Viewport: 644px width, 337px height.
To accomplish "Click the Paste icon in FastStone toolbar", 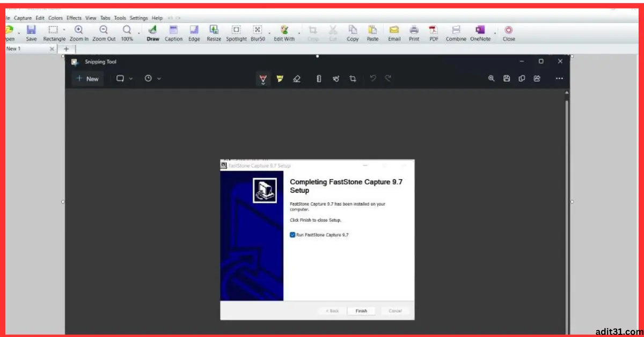I will (x=372, y=30).
